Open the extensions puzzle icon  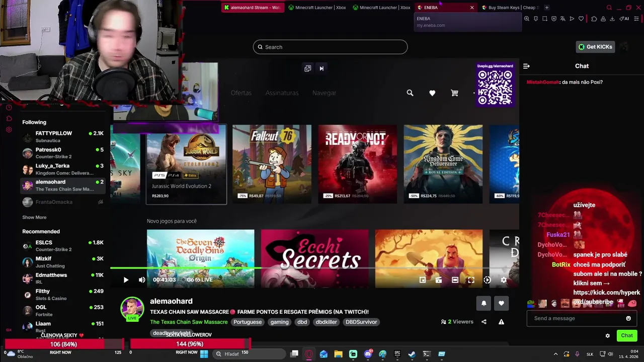click(x=594, y=19)
